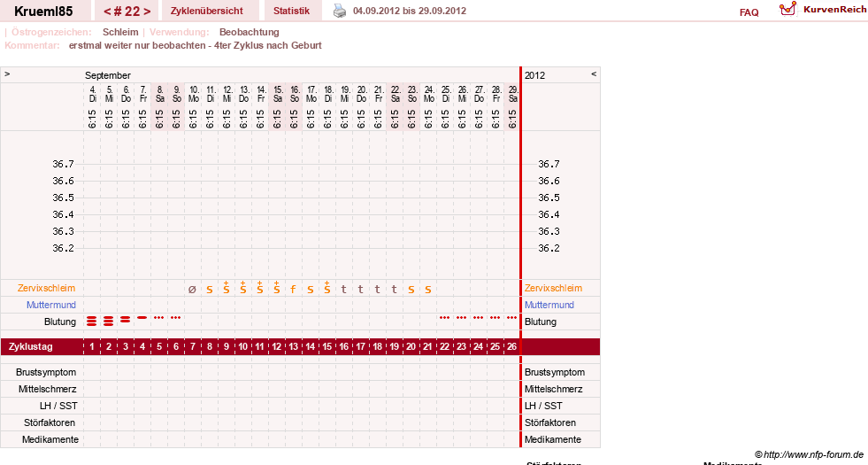Open the Statistik tab
The image size is (868, 465).
(x=291, y=12)
